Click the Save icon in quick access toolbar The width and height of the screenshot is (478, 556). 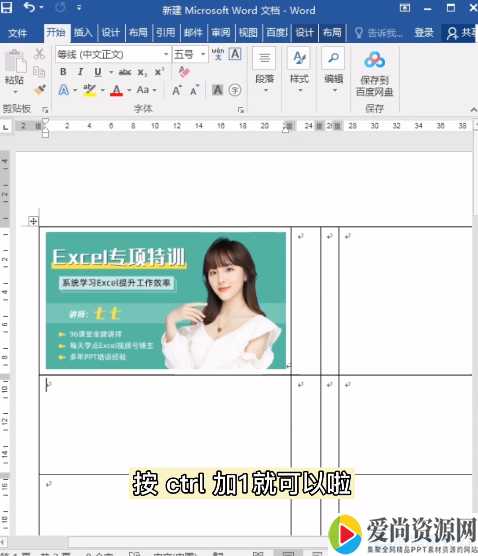[x=6, y=8]
